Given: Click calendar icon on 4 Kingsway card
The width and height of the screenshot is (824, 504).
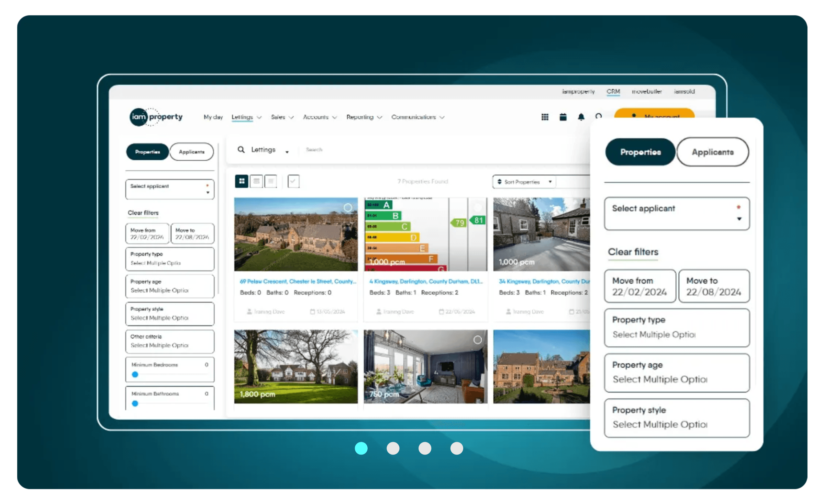Looking at the screenshot, I should (441, 312).
